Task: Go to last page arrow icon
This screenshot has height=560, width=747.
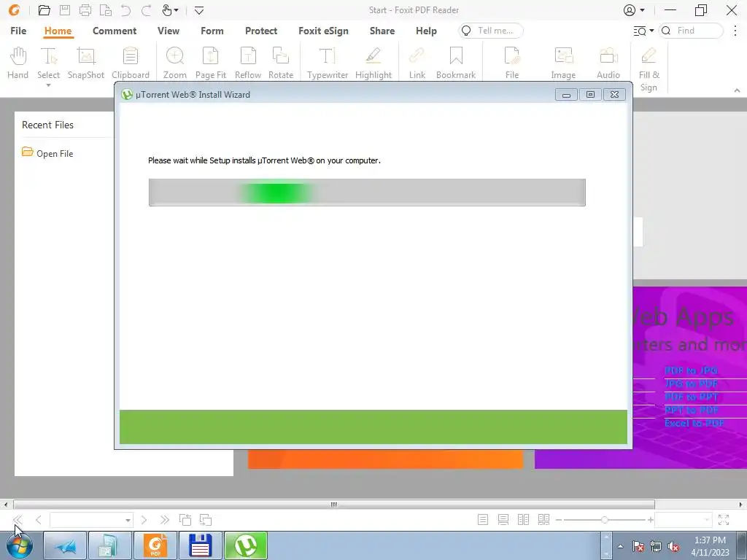Action: pyautogui.click(x=165, y=519)
